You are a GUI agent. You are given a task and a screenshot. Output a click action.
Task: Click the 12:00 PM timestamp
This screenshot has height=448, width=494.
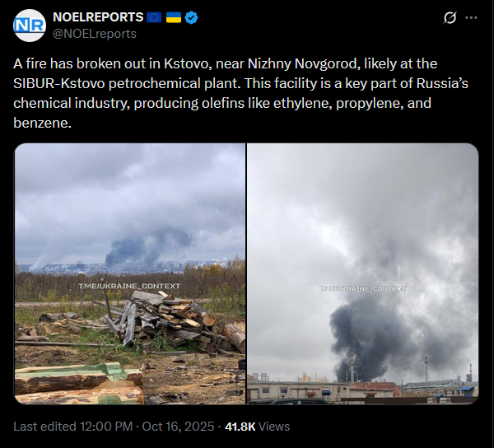(106, 427)
